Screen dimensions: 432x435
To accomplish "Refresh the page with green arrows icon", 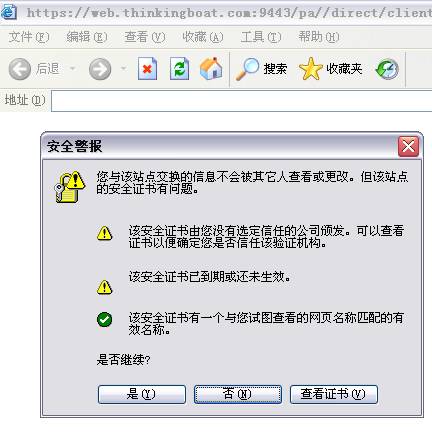I will (180, 69).
